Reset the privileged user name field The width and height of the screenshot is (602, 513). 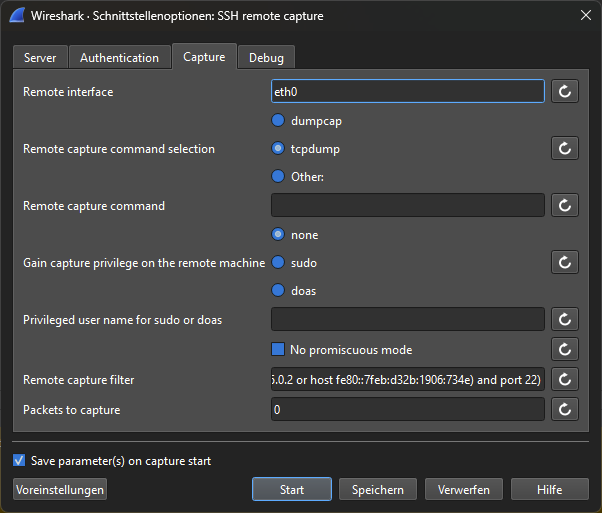[x=565, y=320]
